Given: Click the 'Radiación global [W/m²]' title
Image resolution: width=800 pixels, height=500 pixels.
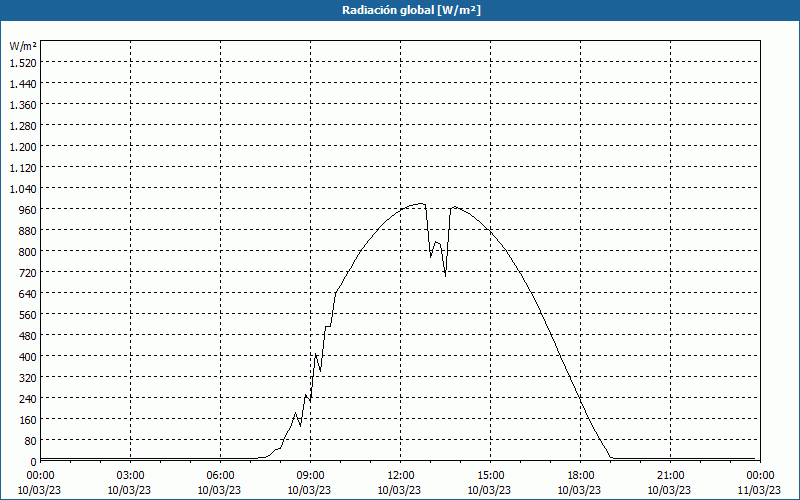Looking at the screenshot, I should coord(411,10).
